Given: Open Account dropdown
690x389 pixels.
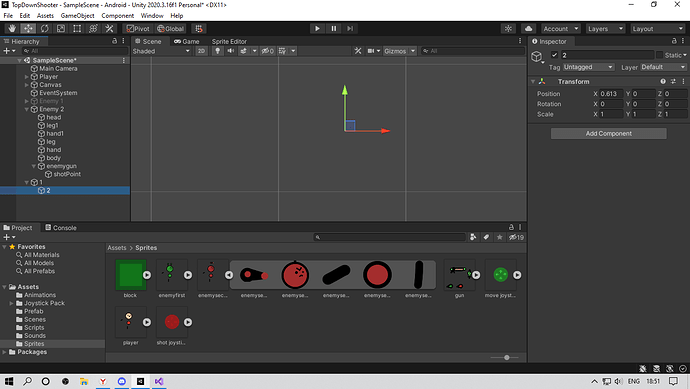Looking at the screenshot, I should 561,29.
